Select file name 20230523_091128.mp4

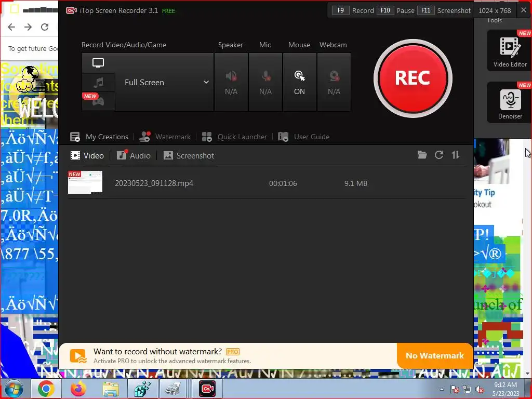pos(154,183)
